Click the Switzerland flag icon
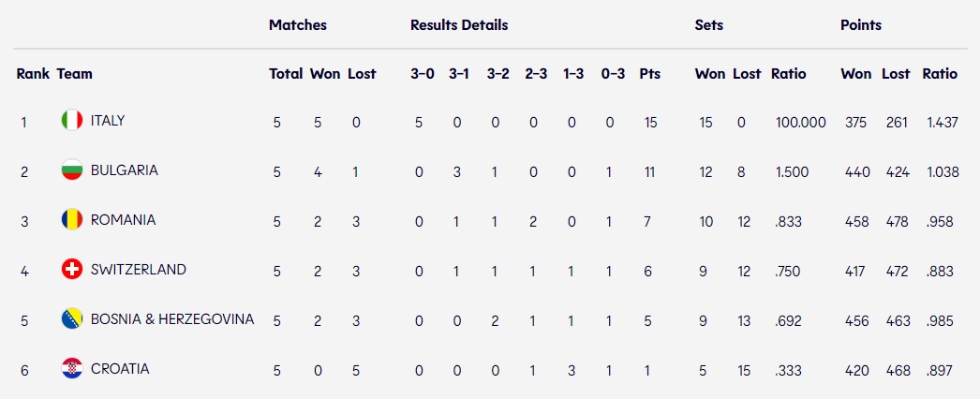Image resolution: width=980 pixels, height=399 pixels. pyautogui.click(x=71, y=270)
